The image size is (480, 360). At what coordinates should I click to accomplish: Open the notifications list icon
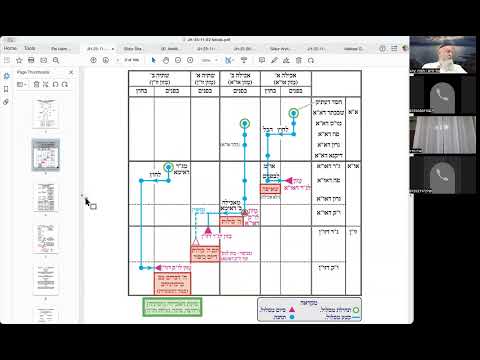[394, 49]
